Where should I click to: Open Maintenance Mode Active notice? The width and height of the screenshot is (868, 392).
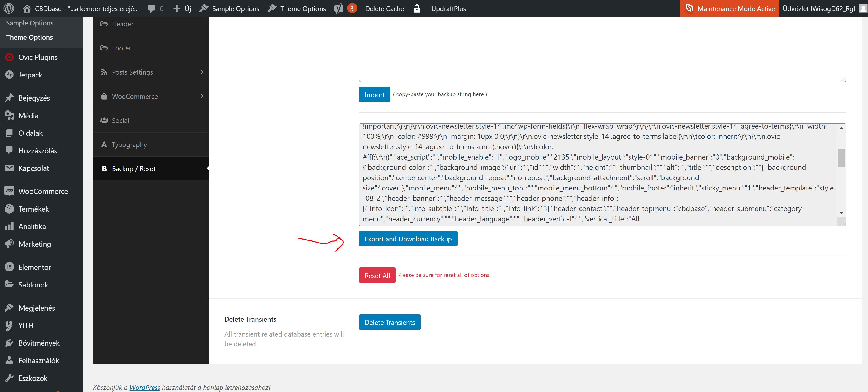[730, 8]
